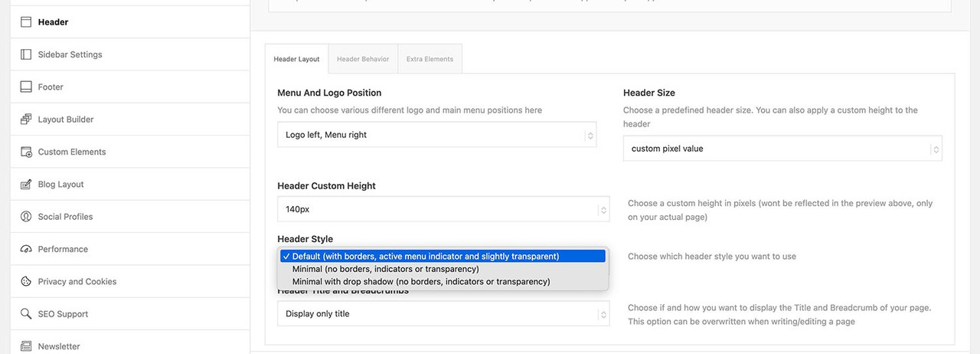Open the Header Size dropdown

click(782, 149)
